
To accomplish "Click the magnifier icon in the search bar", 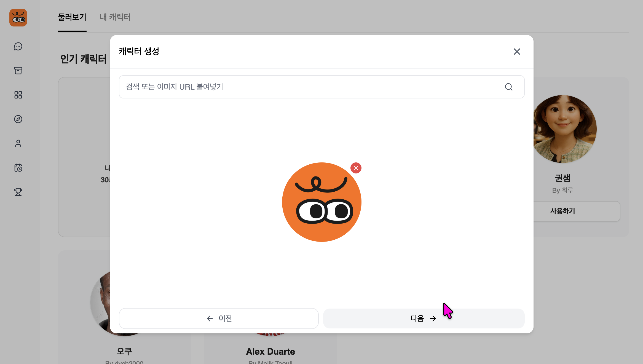I will (x=509, y=87).
